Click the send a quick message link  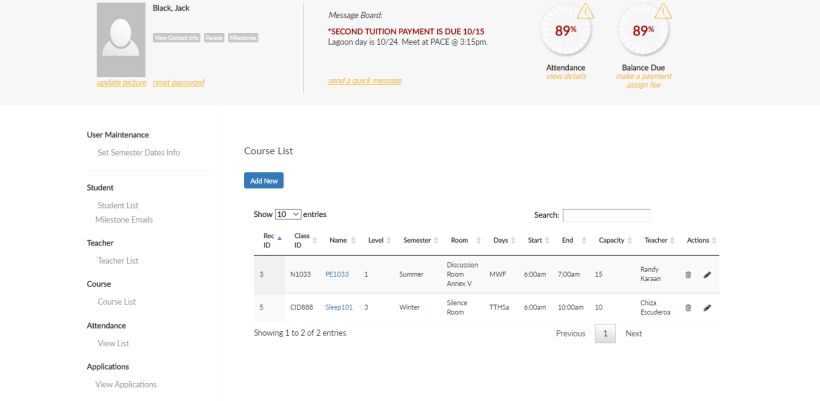364,80
